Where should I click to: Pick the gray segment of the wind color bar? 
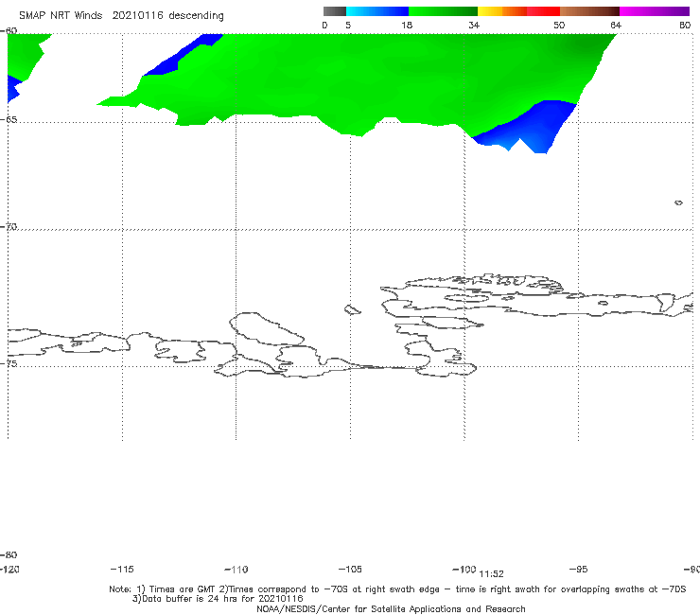click(335, 11)
